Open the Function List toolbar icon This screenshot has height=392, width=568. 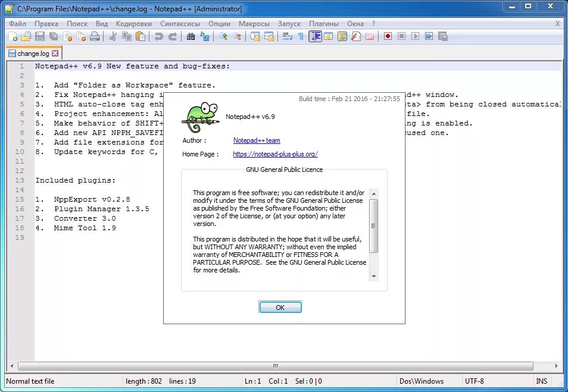[356, 36]
